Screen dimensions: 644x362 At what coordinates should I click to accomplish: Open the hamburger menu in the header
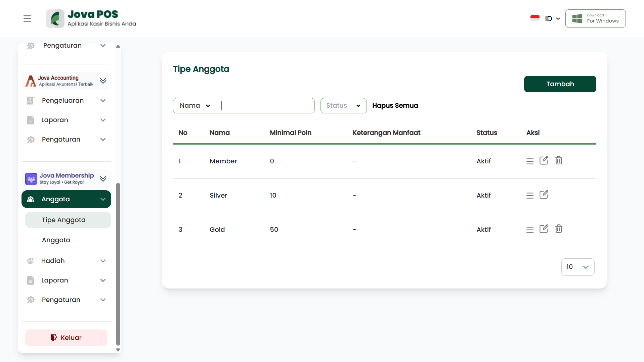(x=27, y=18)
